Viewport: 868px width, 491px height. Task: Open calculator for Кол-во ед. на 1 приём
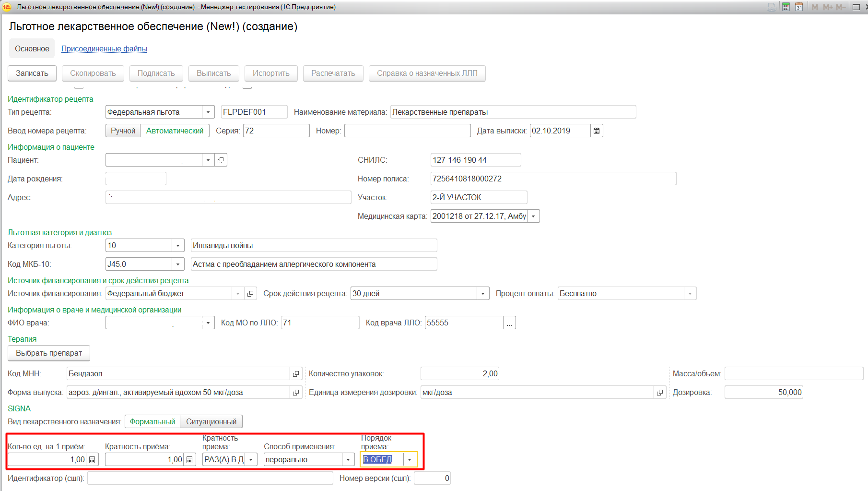pos(93,459)
